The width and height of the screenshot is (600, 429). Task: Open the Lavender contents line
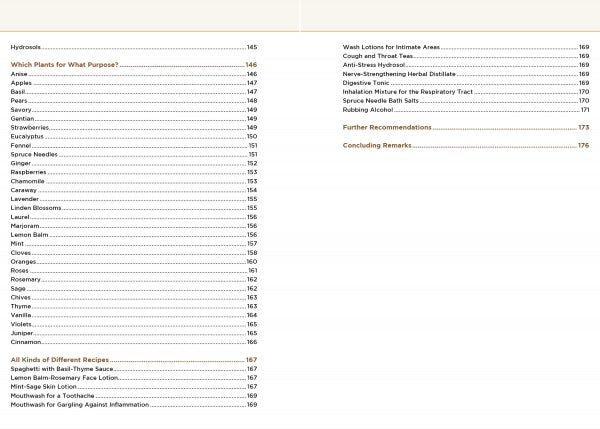[x=25, y=199]
